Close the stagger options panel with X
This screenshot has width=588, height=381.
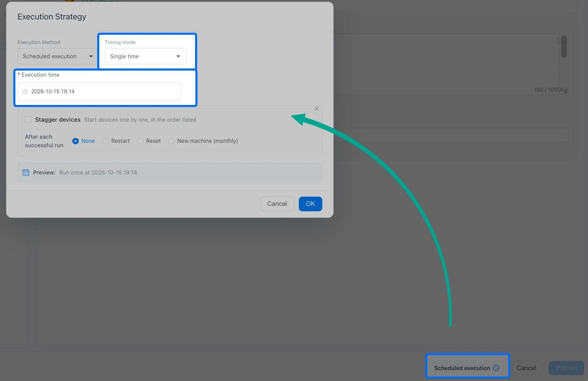(317, 109)
